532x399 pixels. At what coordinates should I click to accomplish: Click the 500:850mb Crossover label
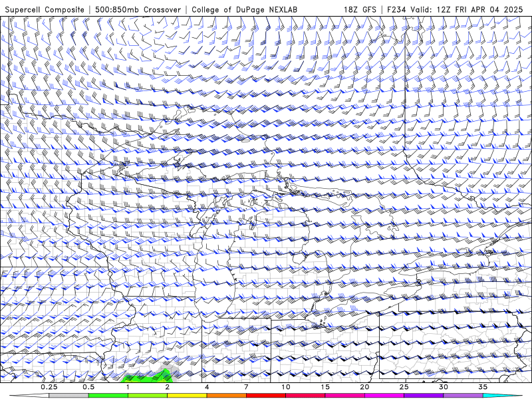pyautogui.click(x=138, y=9)
